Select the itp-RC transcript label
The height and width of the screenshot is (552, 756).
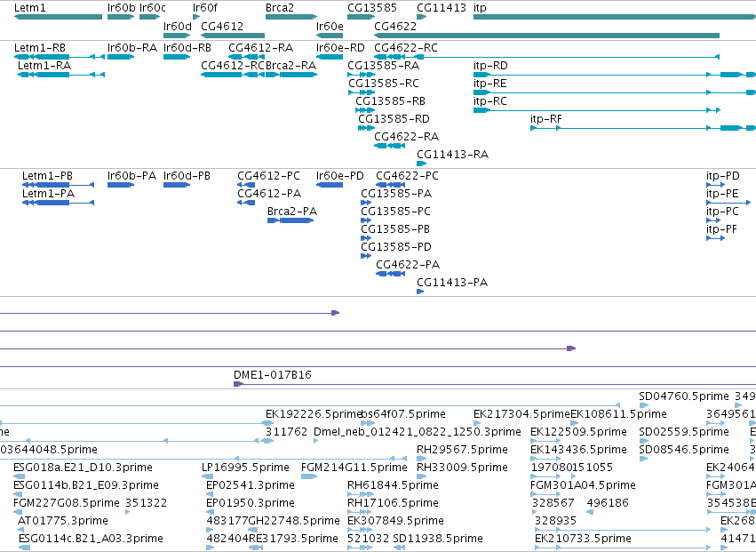pos(490,100)
